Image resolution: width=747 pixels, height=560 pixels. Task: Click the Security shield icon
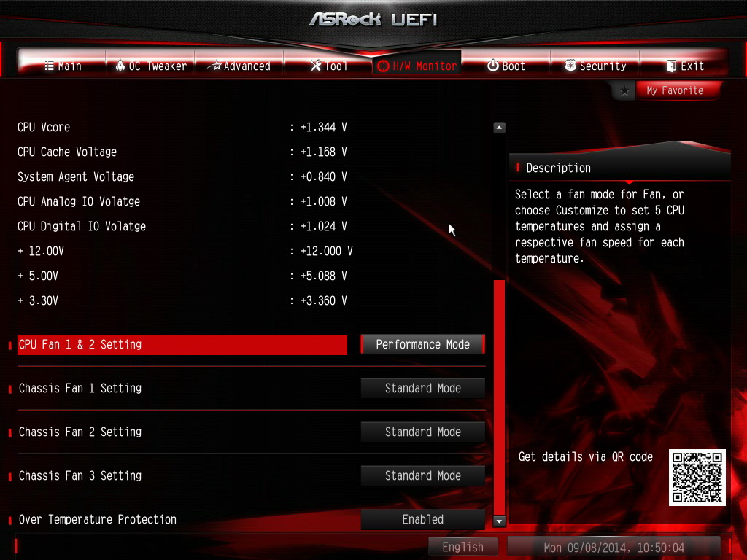click(570, 66)
